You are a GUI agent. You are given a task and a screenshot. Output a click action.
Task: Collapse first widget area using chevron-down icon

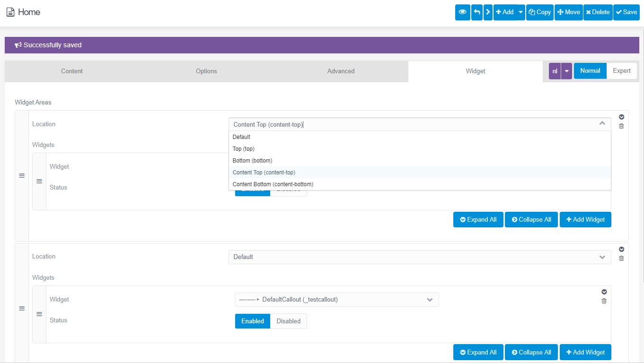click(x=621, y=117)
